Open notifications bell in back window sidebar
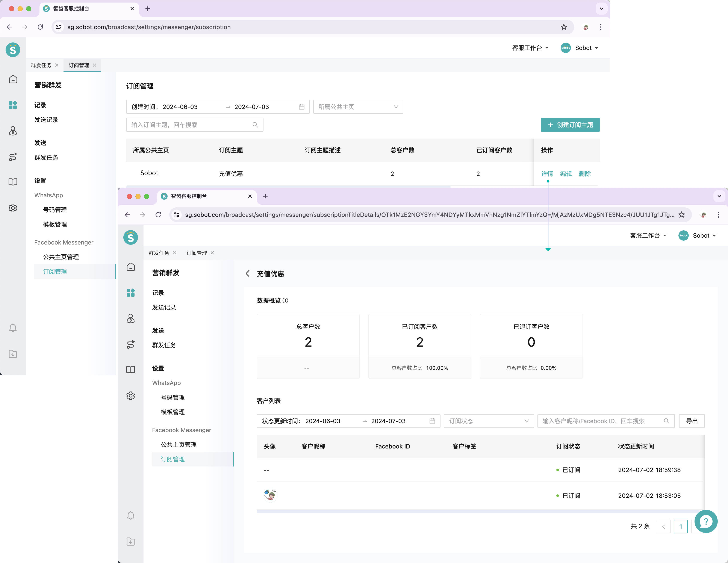Screen dimensions: 728x563 [13, 328]
